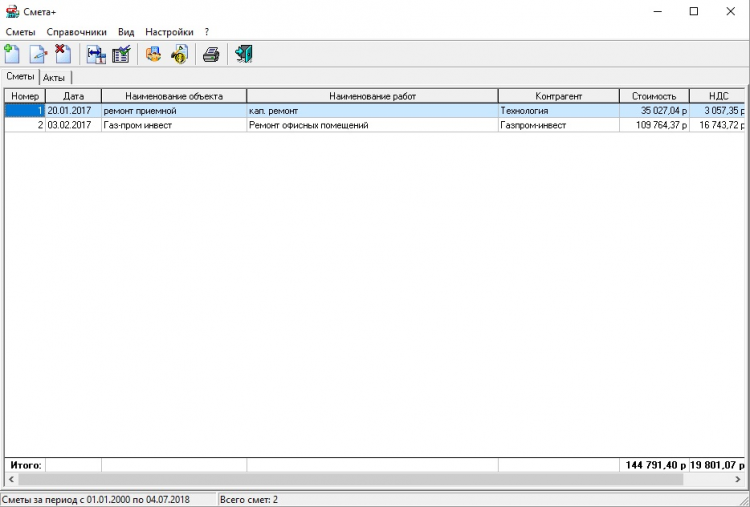750x507 pixels.
Task: Print using the printer toolbar icon
Action: [x=211, y=55]
